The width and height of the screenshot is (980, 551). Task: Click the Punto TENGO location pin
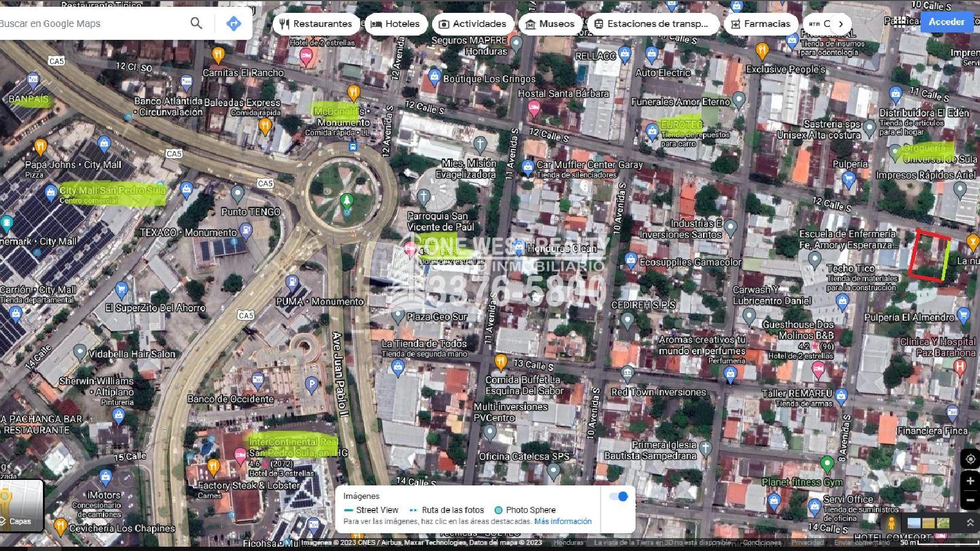pos(238,194)
